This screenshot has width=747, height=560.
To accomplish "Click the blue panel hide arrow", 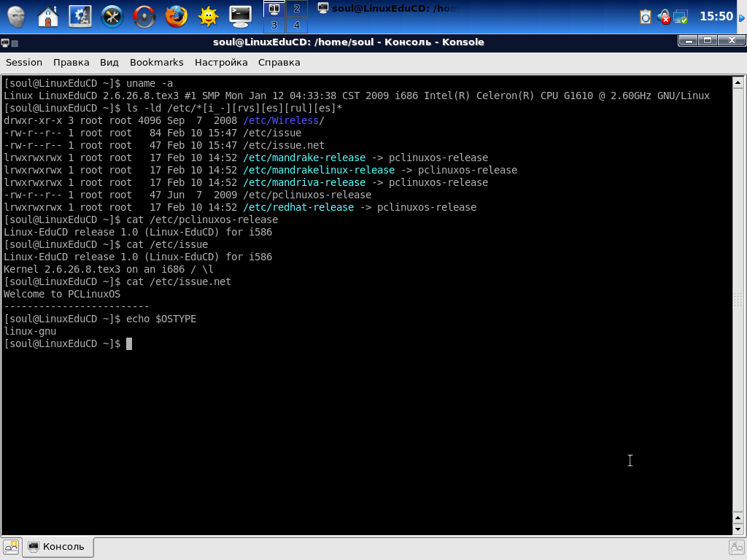I will coord(742,17).
